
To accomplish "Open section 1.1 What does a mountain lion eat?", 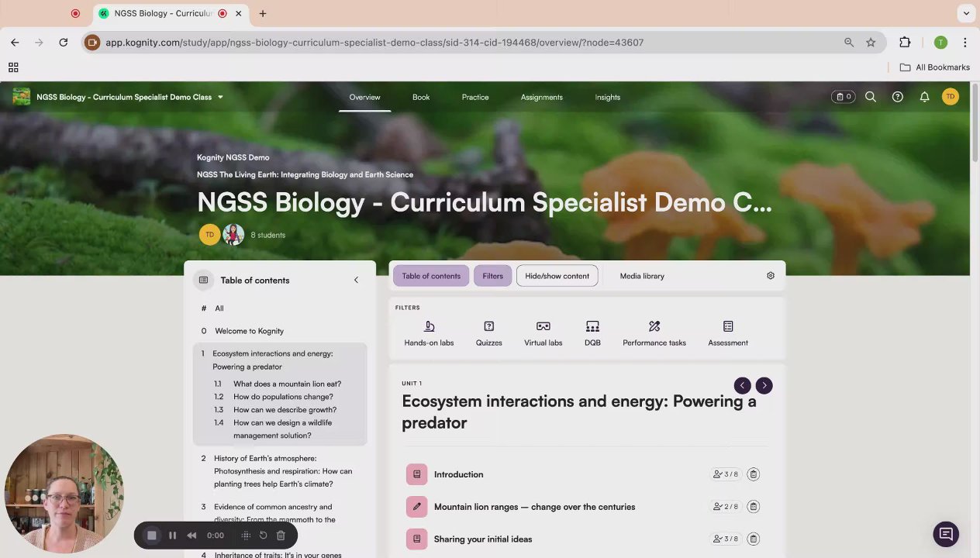I will click(x=287, y=384).
